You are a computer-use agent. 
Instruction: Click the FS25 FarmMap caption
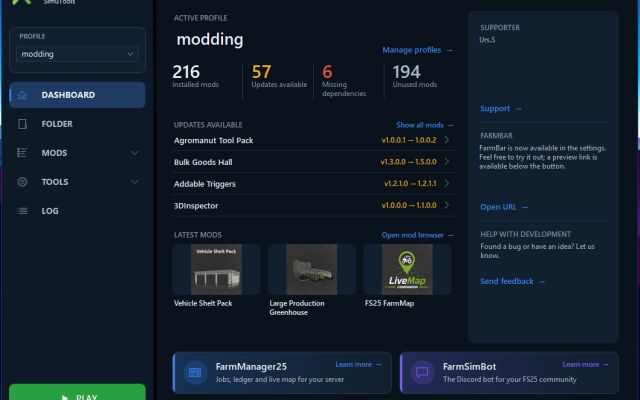pos(389,303)
